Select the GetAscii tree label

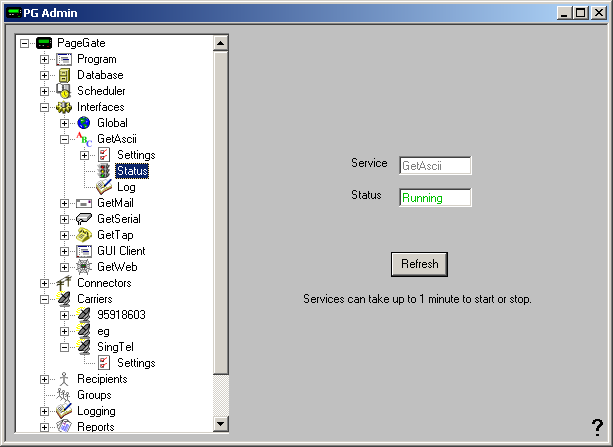(x=117, y=139)
